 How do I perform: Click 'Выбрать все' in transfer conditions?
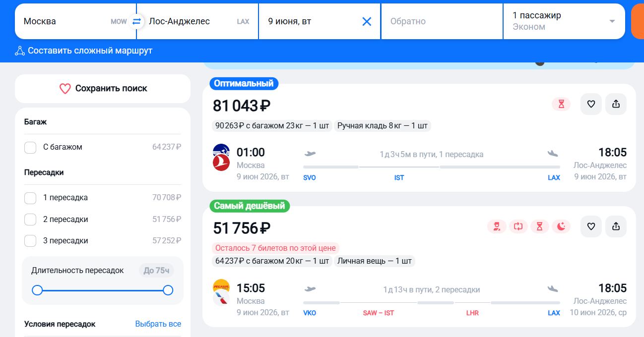click(x=158, y=324)
